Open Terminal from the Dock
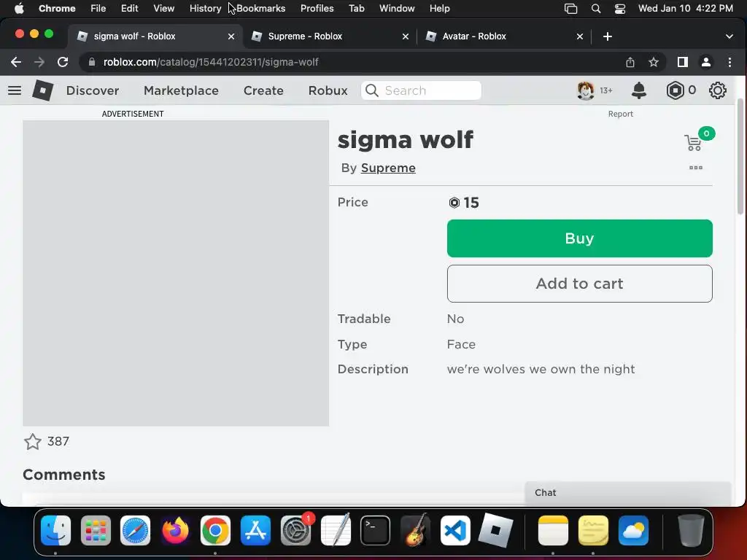 pos(375,530)
